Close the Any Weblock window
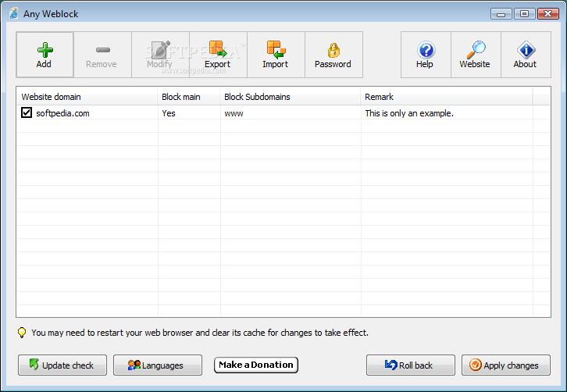Screen dimensions: 567x392 click(x=547, y=14)
